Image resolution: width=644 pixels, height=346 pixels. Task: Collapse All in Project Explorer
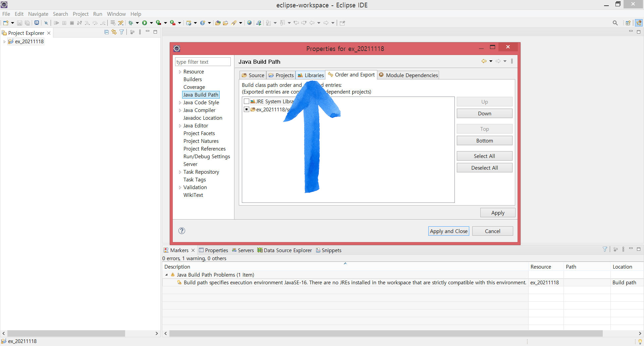point(106,32)
